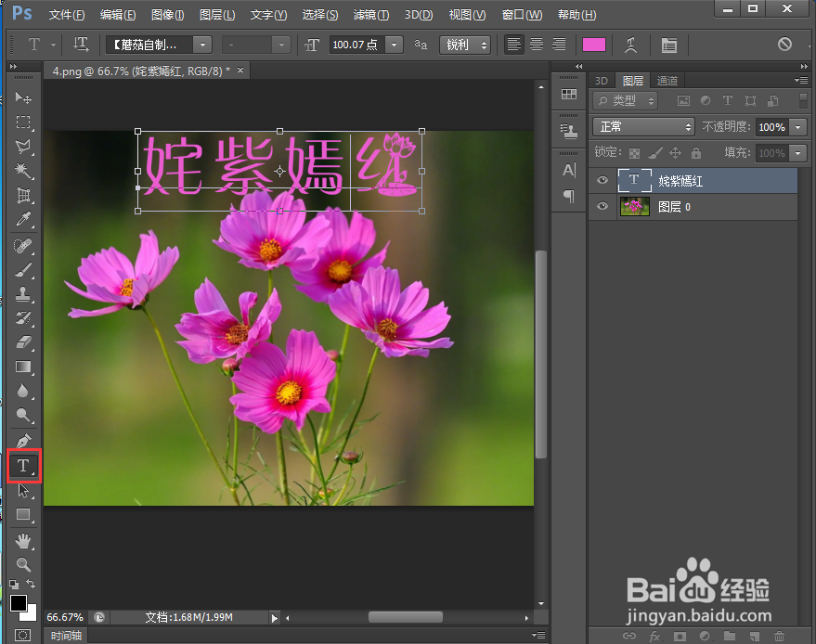Select the 图层 0 layer thumbnail

click(633, 206)
